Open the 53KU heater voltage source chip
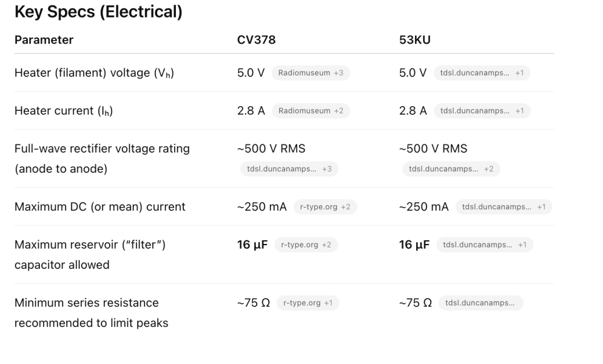This screenshot has height=364, width=603. (482, 73)
